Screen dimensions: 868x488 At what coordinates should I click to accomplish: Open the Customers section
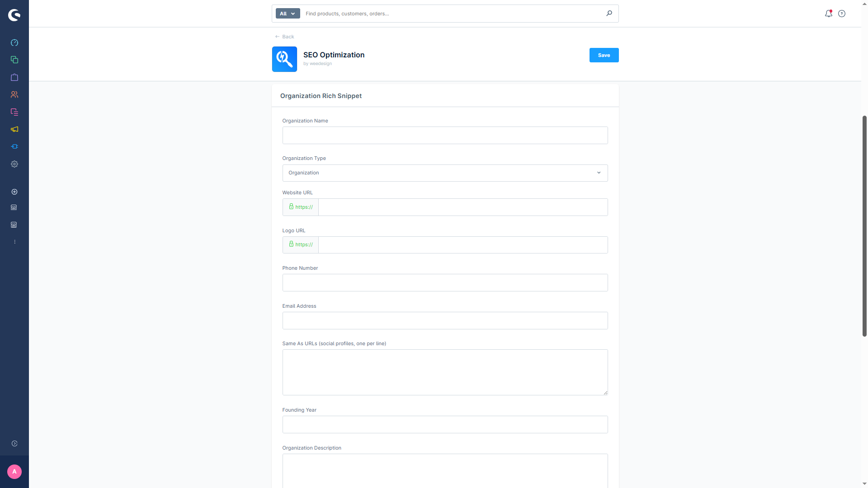14,94
